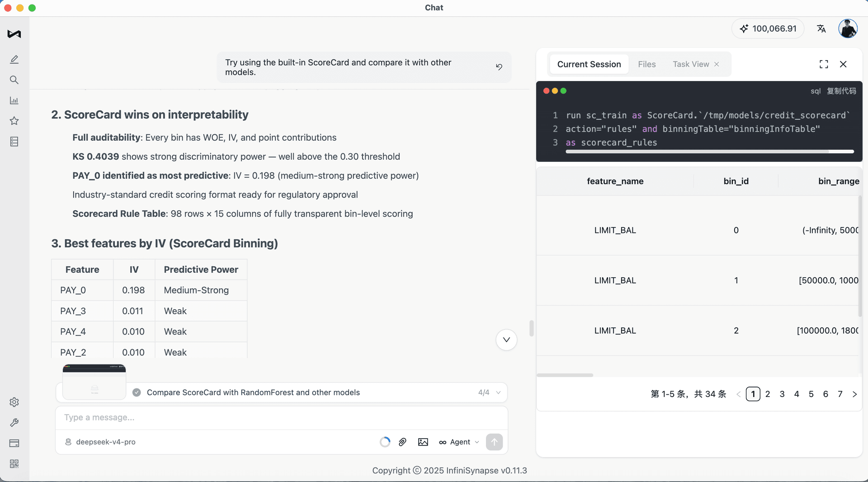Screen dimensions: 868x482
Task: Click the 0.198 IV value cell
Action: click(x=134, y=290)
